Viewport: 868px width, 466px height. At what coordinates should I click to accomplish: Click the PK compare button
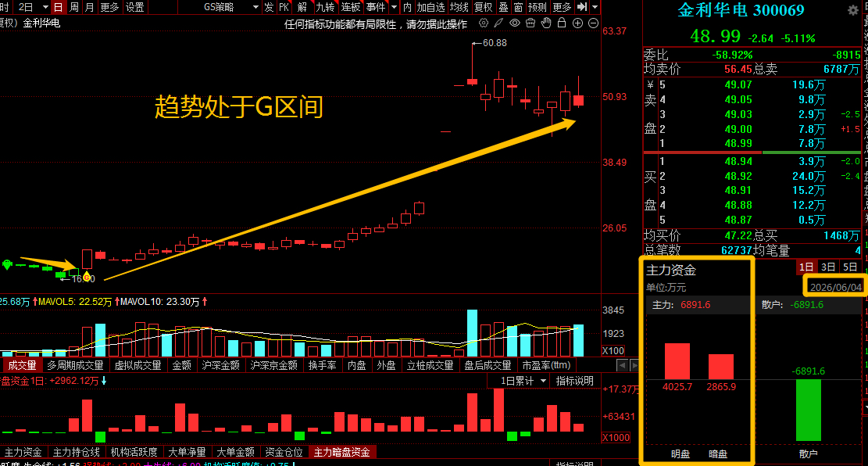(284, 7)
